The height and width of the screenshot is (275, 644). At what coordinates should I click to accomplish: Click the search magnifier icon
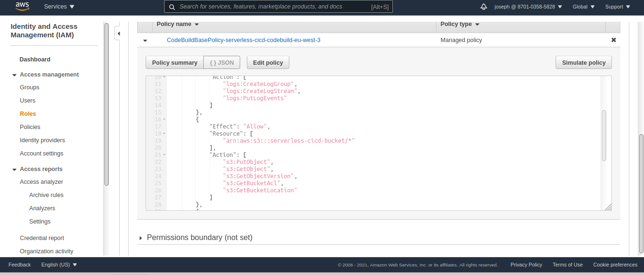click(172, 7)
